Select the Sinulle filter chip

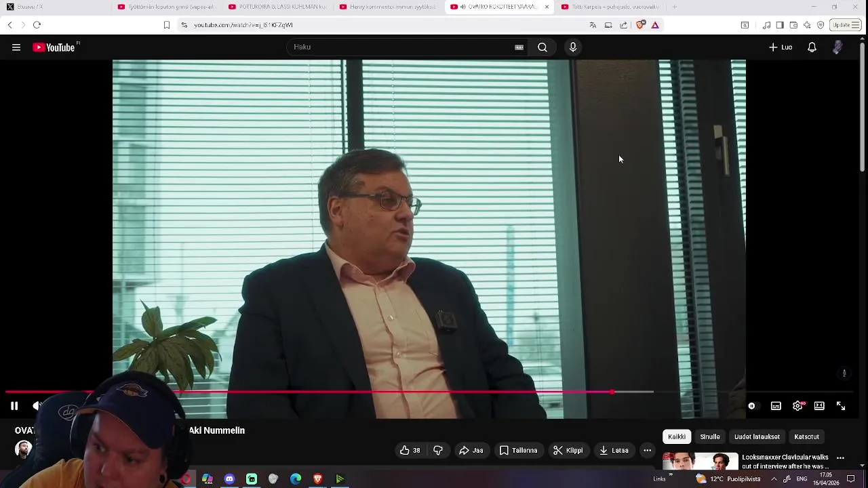point(710,436)
